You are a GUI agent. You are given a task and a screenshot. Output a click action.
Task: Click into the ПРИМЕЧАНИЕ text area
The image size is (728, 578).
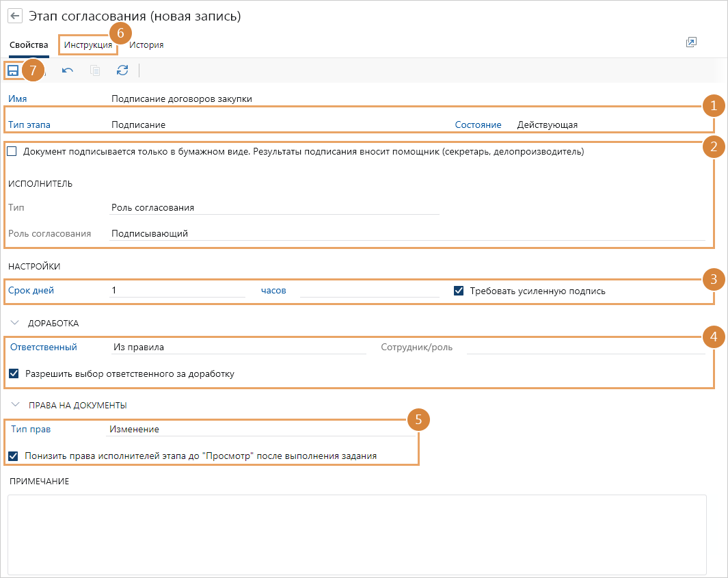tap(356, 534)
